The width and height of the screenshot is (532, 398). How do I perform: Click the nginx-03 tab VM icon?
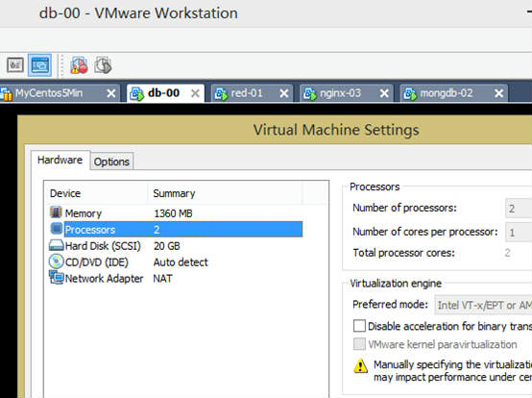coord(309,93)
